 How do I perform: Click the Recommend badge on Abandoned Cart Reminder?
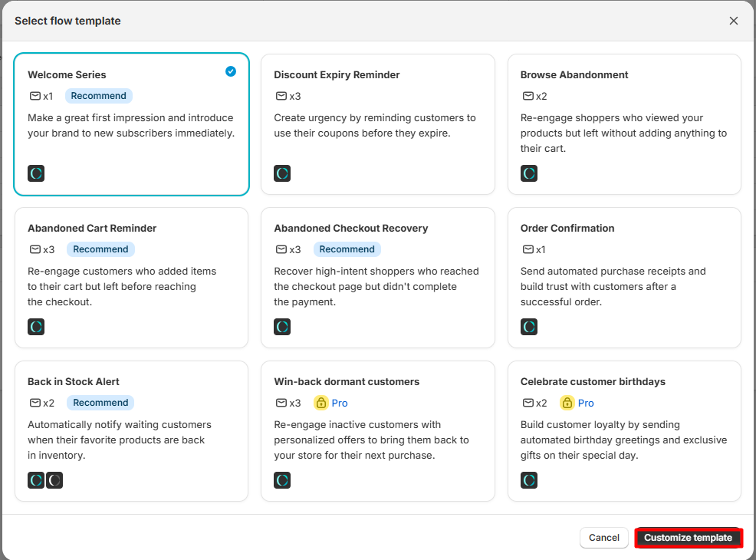click(100, 249)
